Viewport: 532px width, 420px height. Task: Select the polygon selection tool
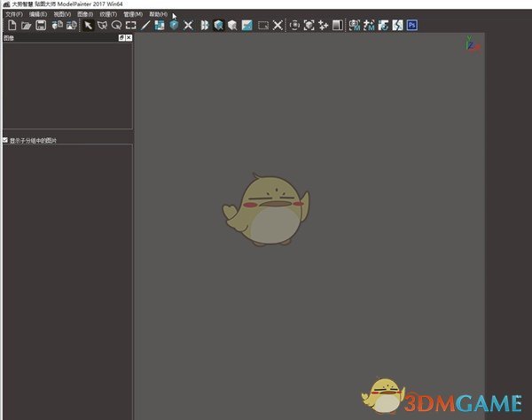pos(102,26)
